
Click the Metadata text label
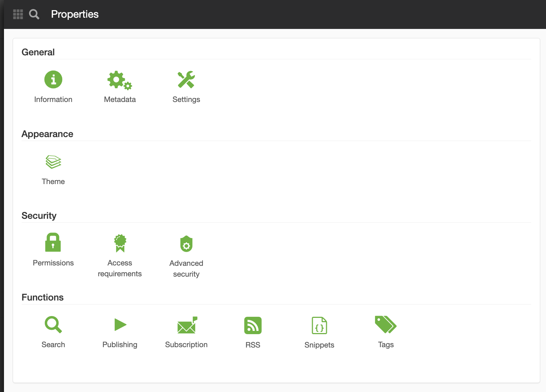point(120,99)
